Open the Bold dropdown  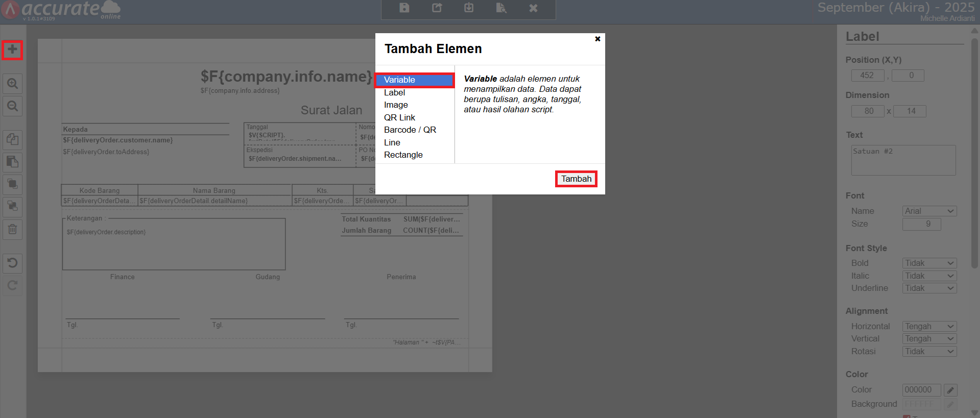tap(929, 263)
